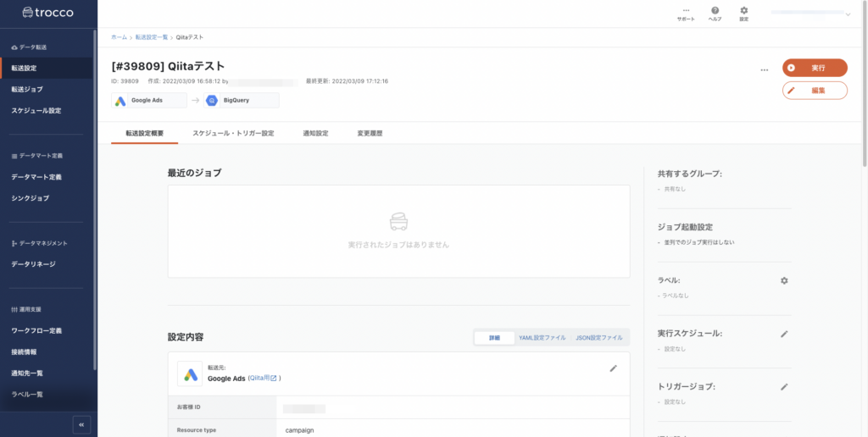The image size is (868, 437).
Task: Switch to the 変更履歴 tab
Action: 370,134
